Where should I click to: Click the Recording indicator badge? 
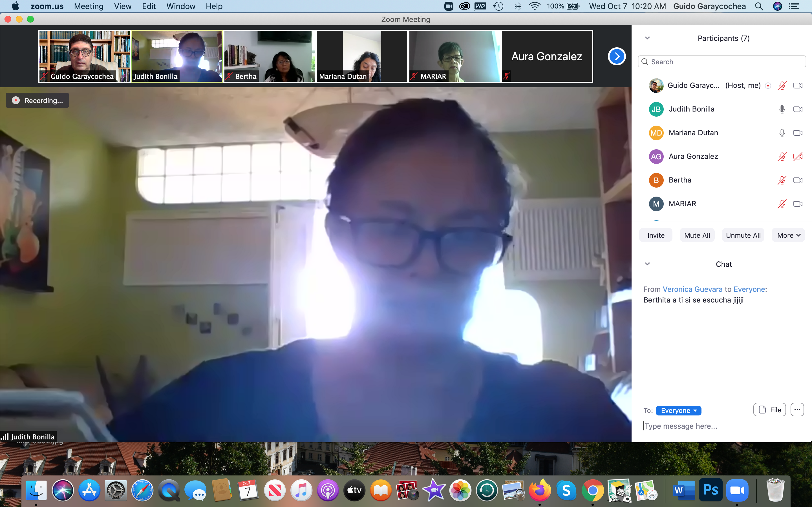(x=37, y=100)
